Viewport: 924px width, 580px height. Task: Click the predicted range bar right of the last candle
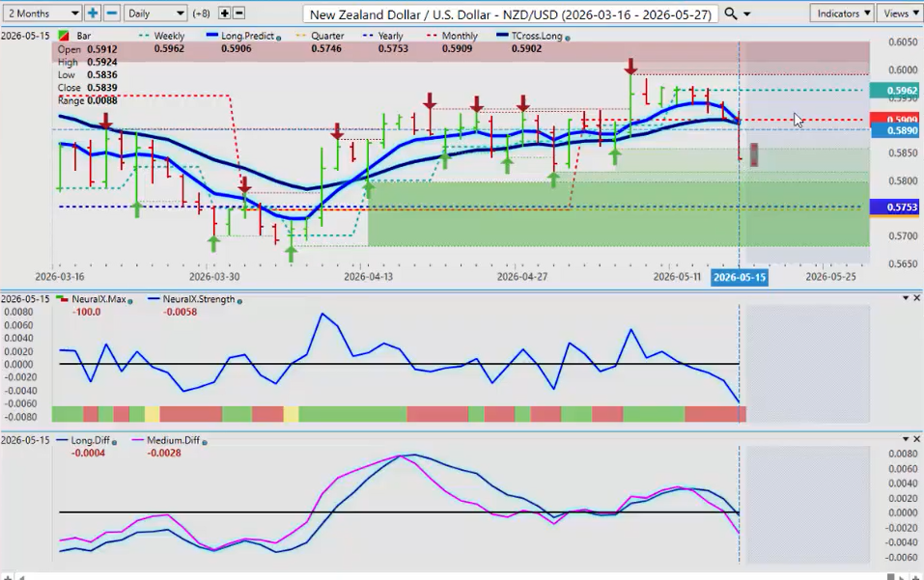pos(754,154)
